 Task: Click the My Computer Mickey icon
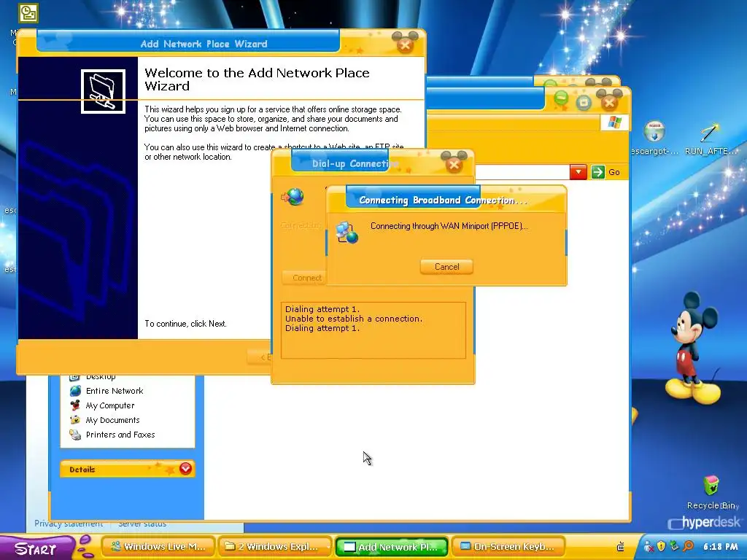pyautogui.click(x=75, y=405)
